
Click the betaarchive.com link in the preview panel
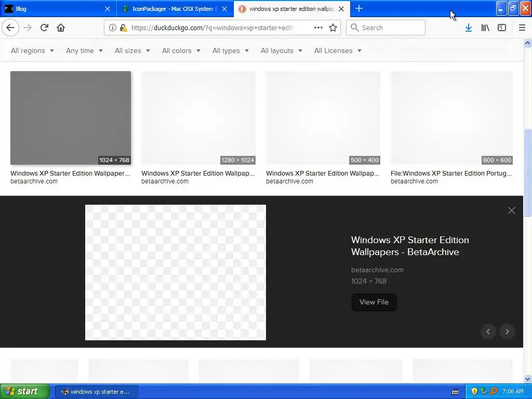pos(377,270)
